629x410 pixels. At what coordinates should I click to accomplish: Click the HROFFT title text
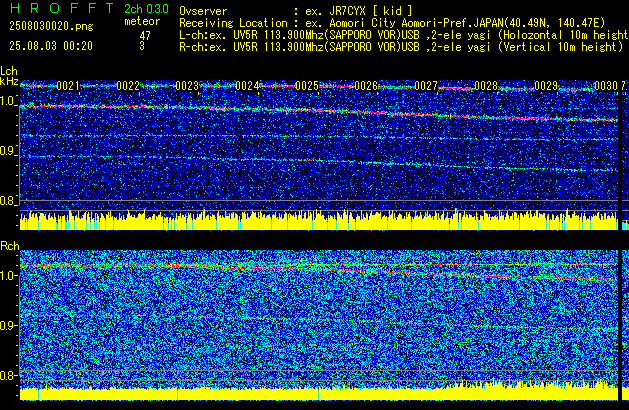tap(62, 8)
